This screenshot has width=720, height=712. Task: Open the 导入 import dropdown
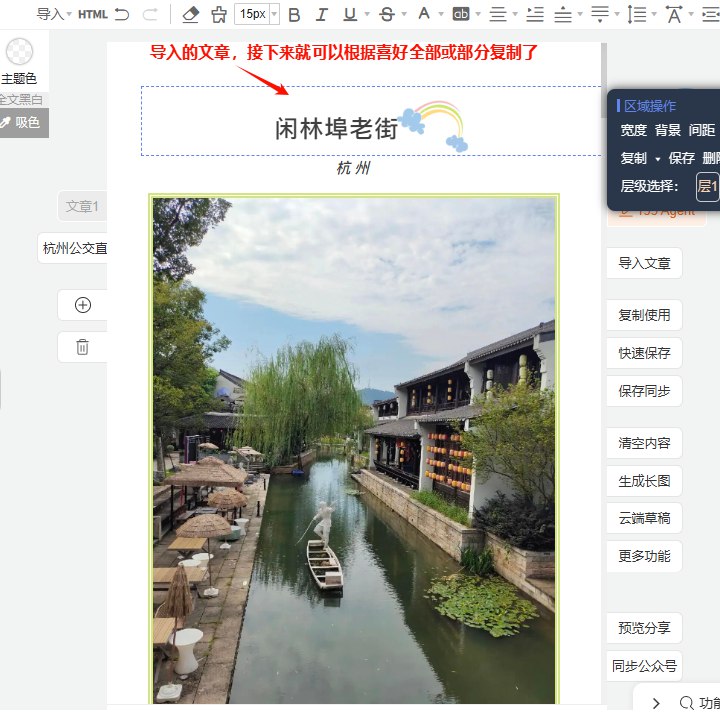click(54, 15)
